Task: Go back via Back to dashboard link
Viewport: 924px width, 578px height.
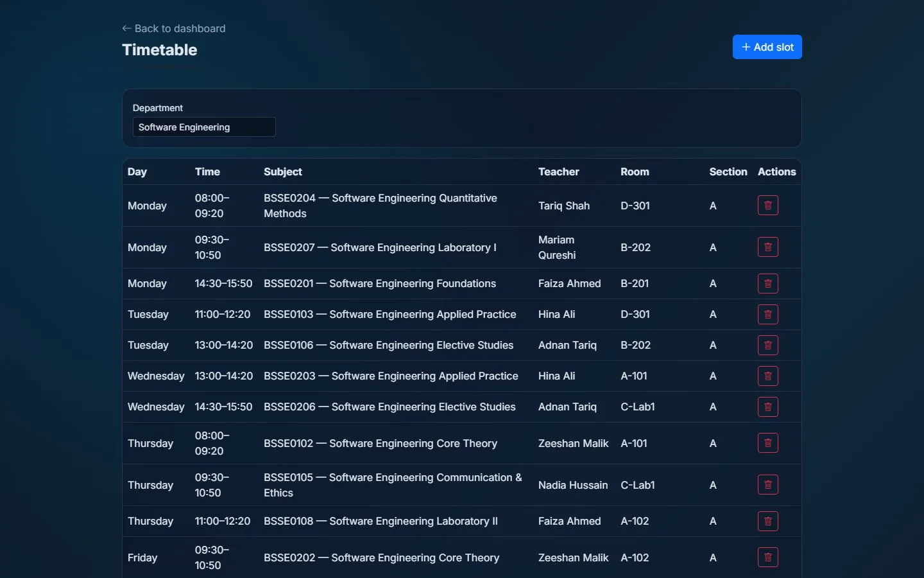Action: (174, 28)
